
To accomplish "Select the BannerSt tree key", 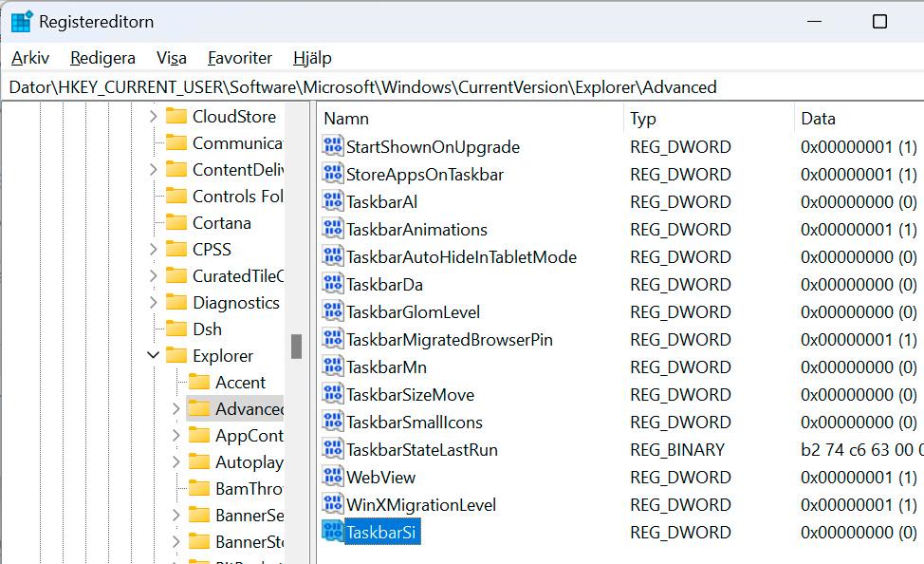I will tap(249, 541).
